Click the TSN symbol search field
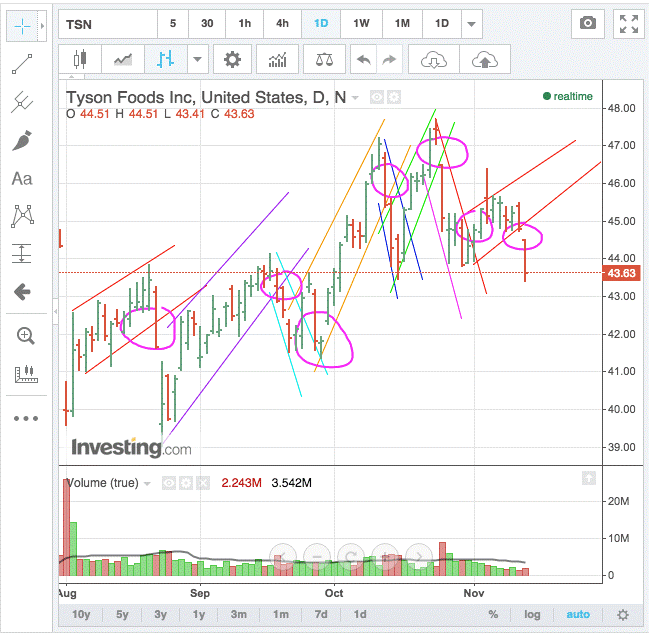The width and height of the screenshot is (649, 634). 108,24
